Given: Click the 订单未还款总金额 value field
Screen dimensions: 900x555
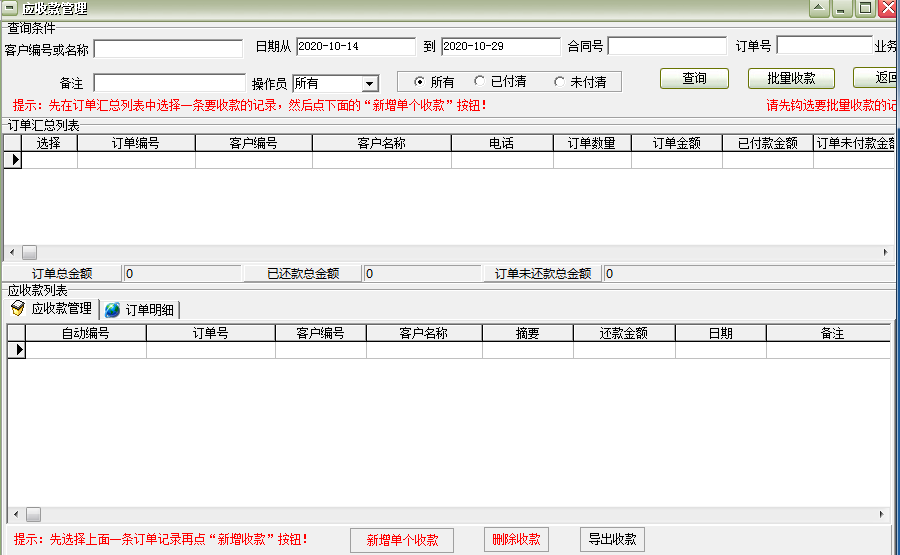Looking at the screenshot, I should [x=749, y=274].
